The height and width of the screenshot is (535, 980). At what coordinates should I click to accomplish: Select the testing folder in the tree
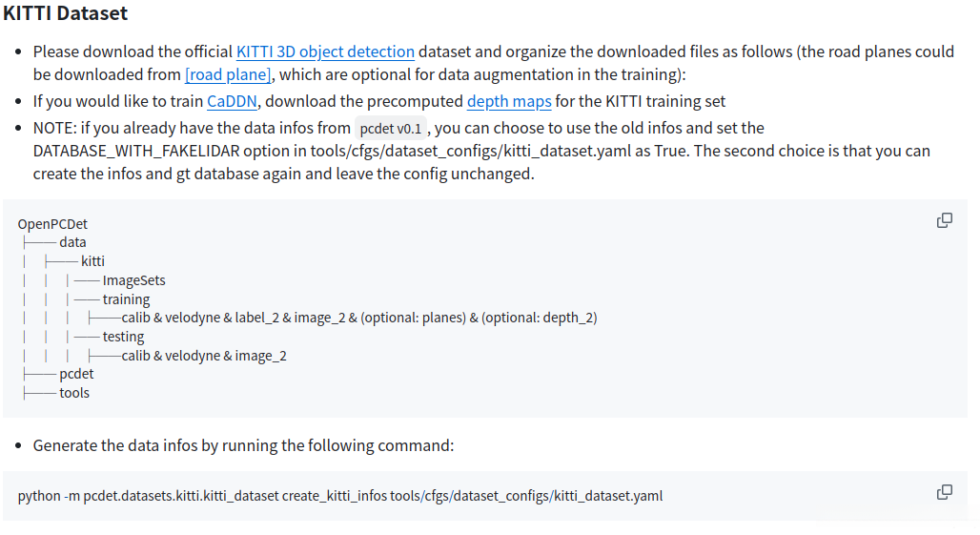pyautogui.click(x=123, y=337)
